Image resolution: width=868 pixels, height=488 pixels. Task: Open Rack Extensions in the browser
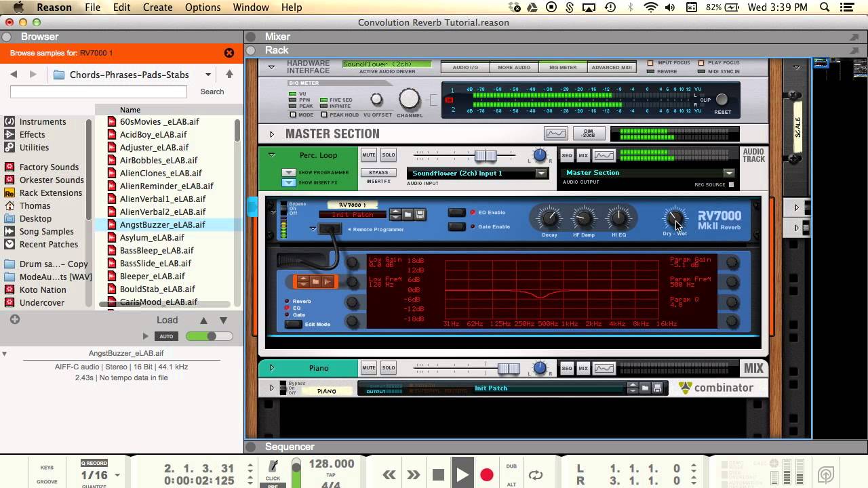coord(51,193)
